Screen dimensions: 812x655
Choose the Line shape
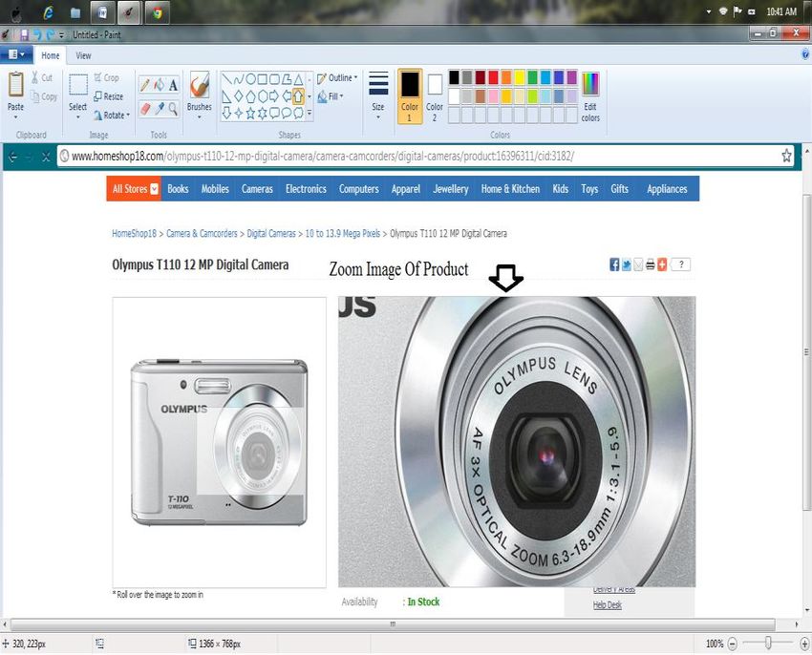point(226,79)
